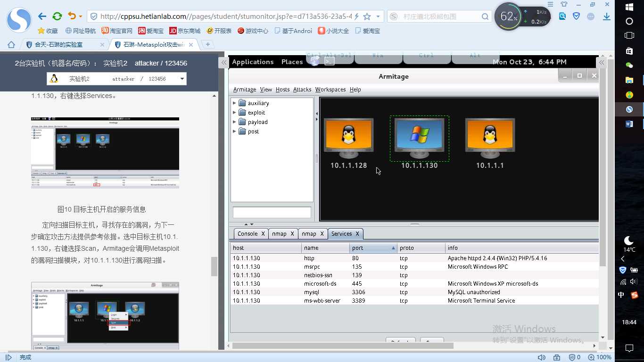Open the 游戏中心 bookmark

(253, 31)
